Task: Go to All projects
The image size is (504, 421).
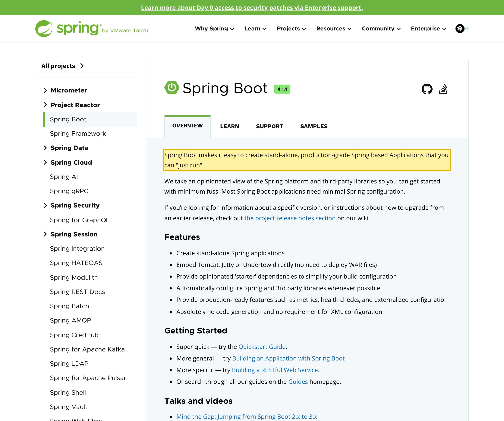Action: (x=62, y=66)
